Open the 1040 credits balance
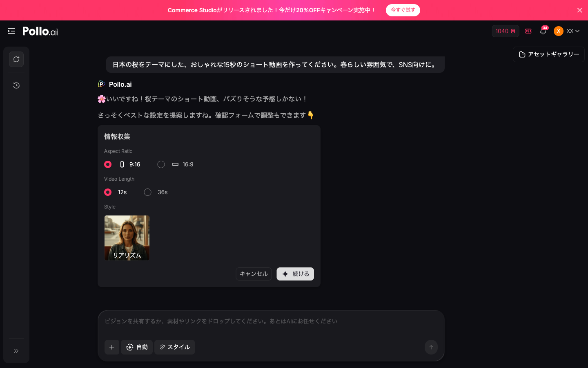Screen dimensions: 588x368 506,31
